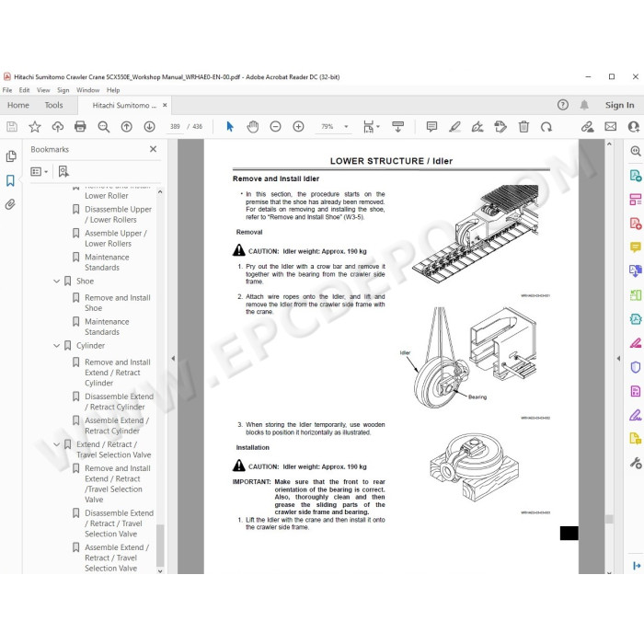Click the stamp tool icon
This screenshot has width=644, height=644.
pos(500,127)
